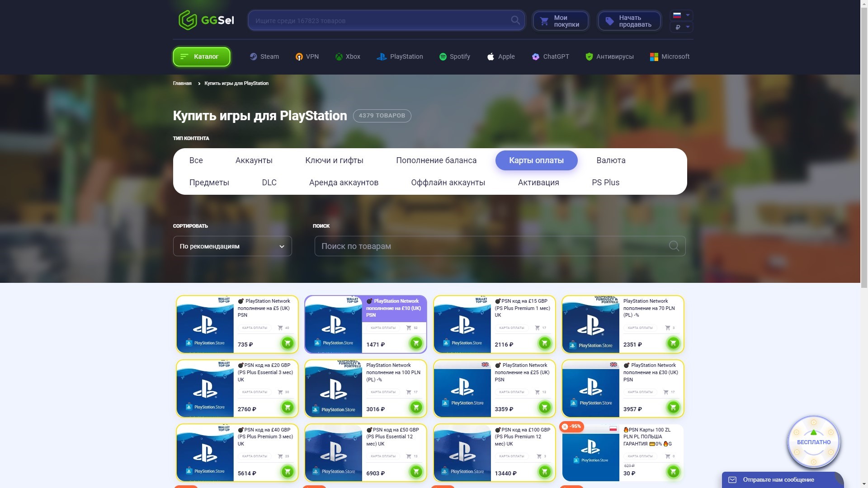Click the Главная breadcrumb
Viewport: 868px width, 488px height.
coord(182,83)
